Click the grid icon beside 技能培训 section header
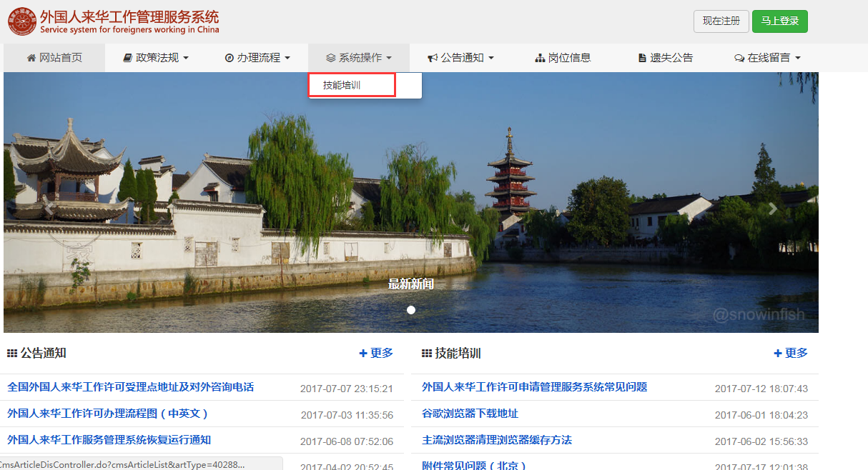The image size is (868, 470). click(425, 352)
